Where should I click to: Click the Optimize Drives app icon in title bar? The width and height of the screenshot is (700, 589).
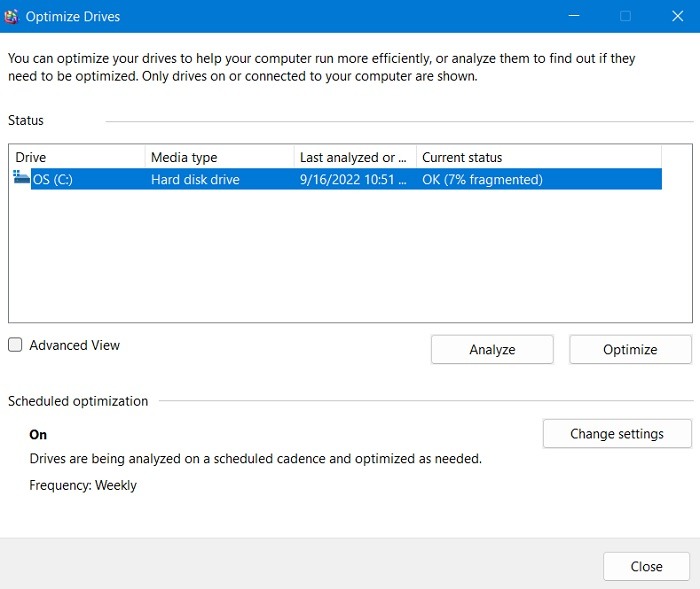(12, 17)
